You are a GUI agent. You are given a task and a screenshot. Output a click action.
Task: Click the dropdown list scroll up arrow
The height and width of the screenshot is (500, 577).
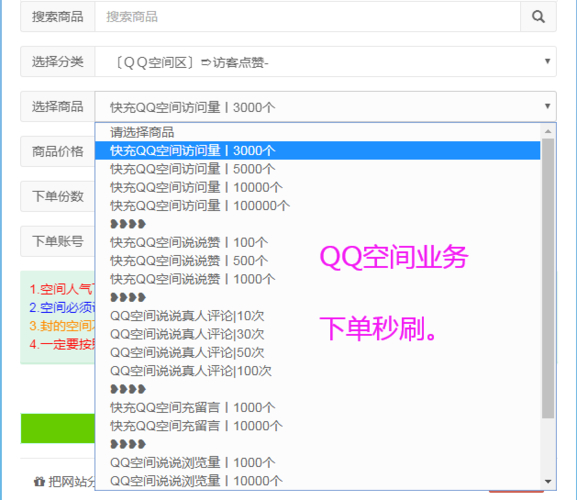(x=548, y=131)
